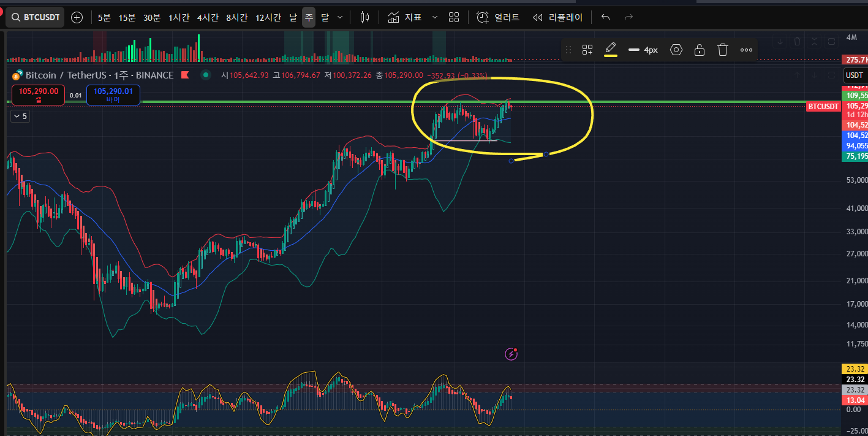Expand the time interval dropdown arrow

pyautogui.click(x=340, y=17)
